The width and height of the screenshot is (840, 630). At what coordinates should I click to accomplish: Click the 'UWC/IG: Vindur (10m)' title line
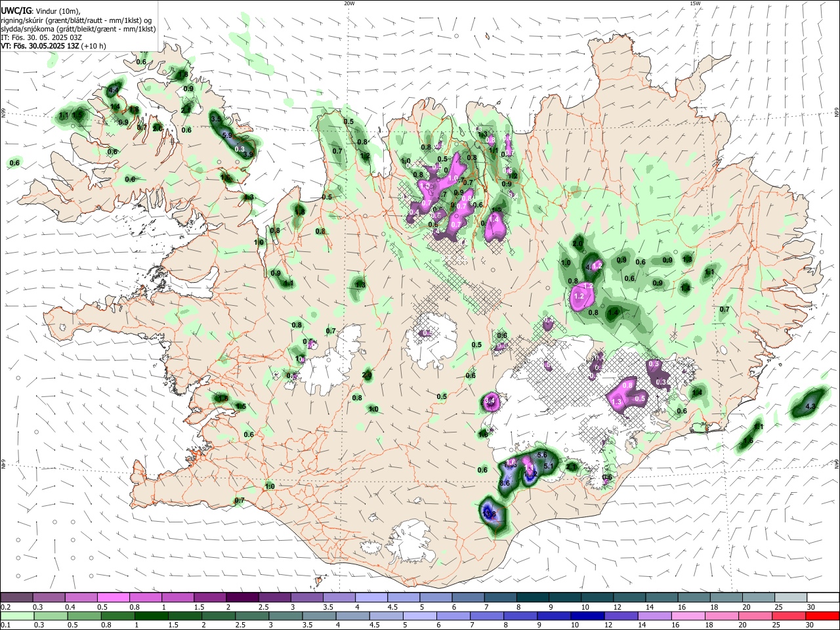(x=40, y=10)
